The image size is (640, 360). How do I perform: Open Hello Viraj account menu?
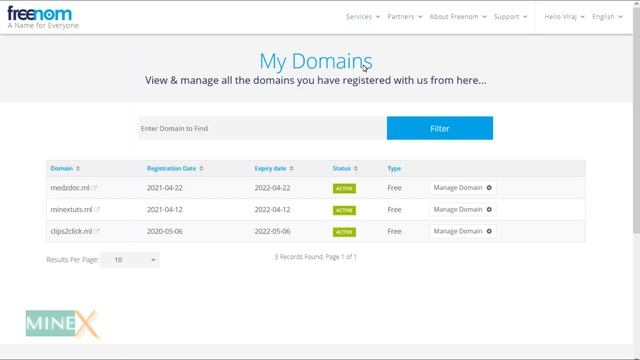tap(564, 17)
